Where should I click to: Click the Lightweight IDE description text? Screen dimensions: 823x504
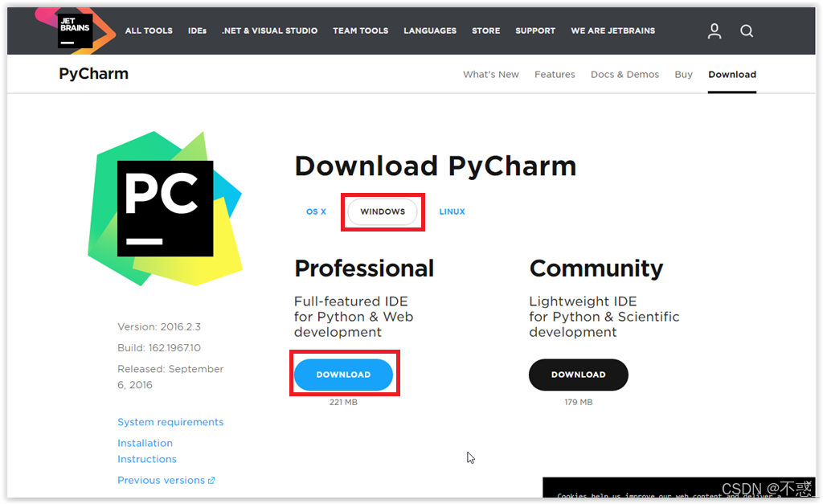click(604, 317)
